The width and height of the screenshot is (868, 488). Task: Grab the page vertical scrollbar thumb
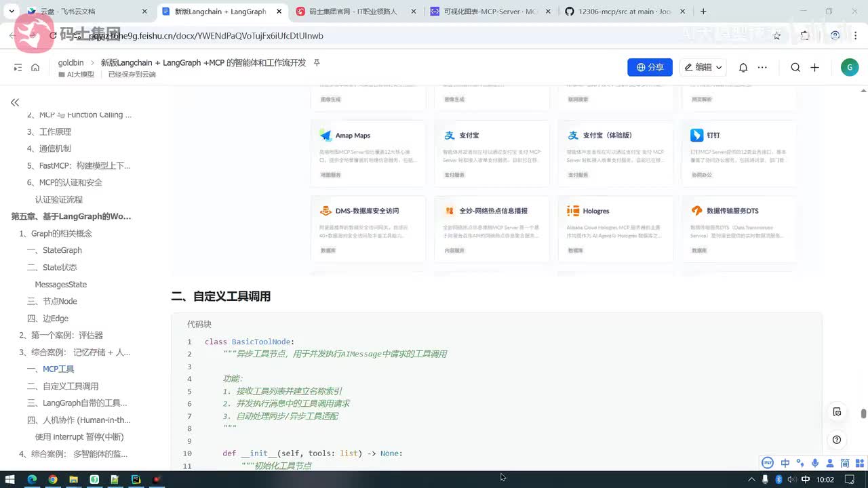863,414
